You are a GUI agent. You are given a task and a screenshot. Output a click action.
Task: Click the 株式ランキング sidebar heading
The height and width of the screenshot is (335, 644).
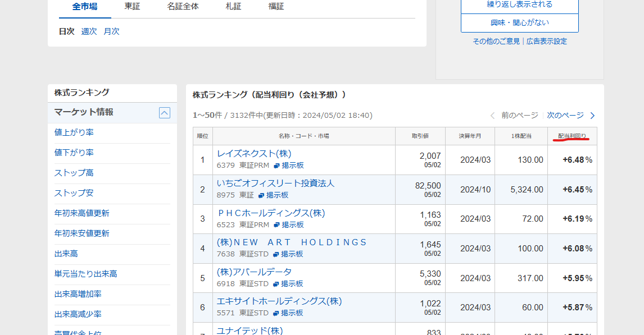[81, 93]
